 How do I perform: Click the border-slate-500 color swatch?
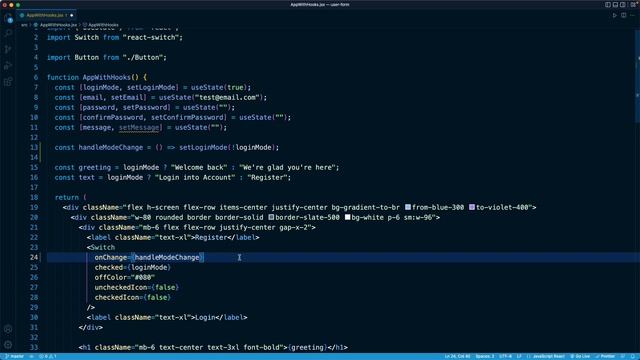[x=271, y=217]
